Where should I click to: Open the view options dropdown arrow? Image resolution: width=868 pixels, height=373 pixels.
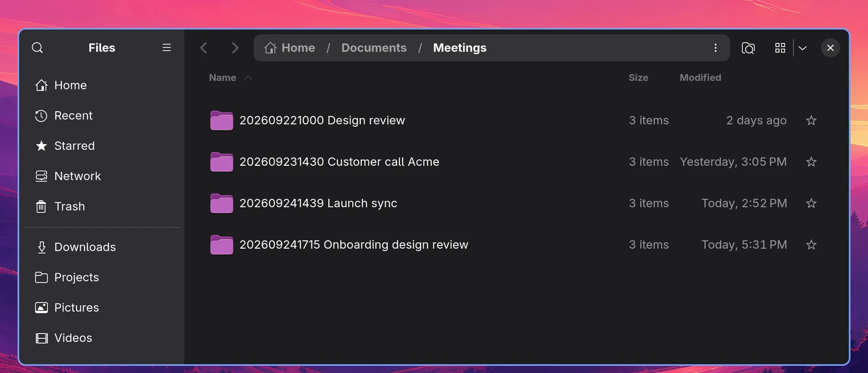803,48
